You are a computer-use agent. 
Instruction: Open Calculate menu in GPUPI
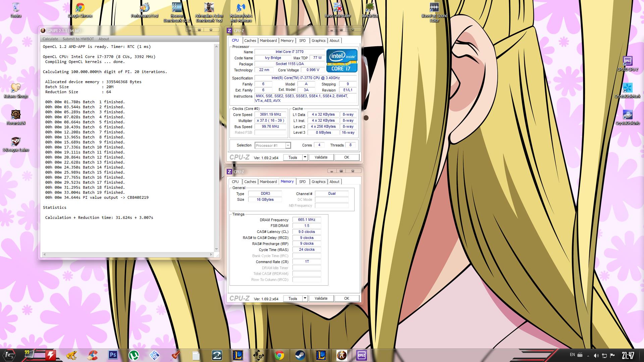[x=50, y=39]
